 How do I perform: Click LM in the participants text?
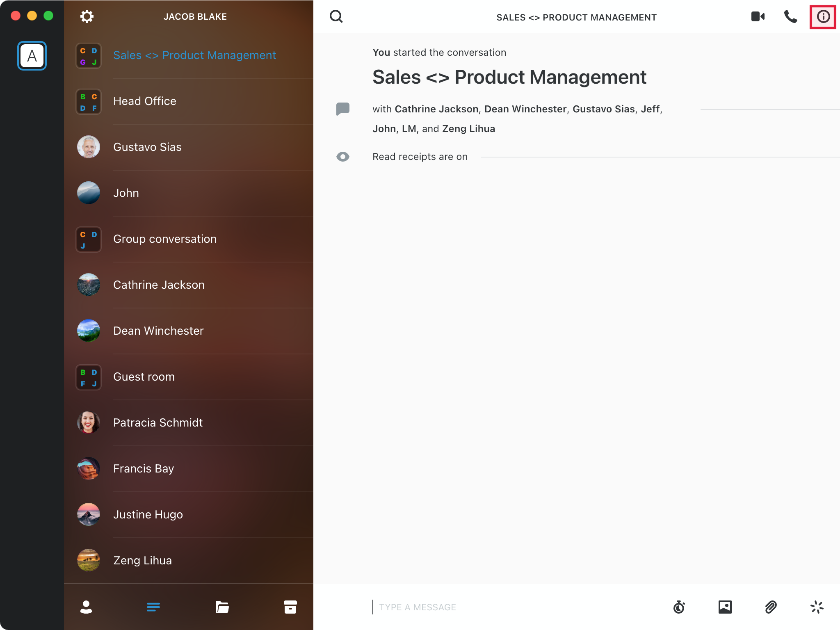(409, 129)
